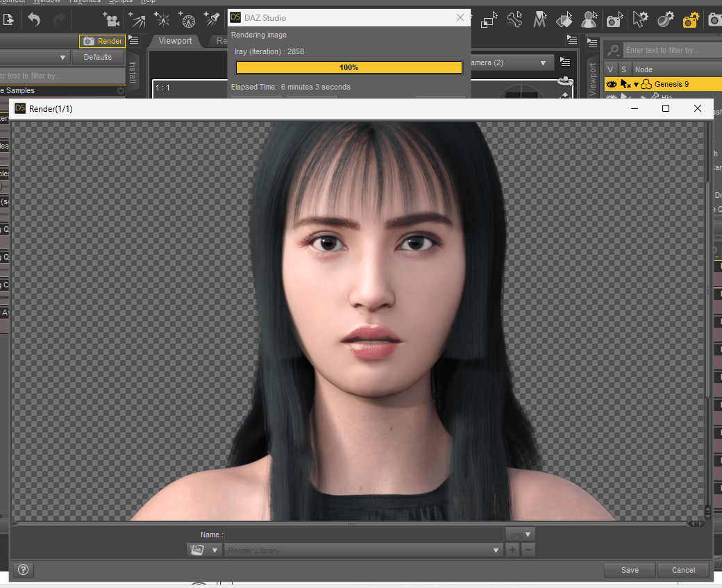This screenshot has height=588, width=722.
Task: Select the Joint Editor bone tool
Action: click(514, 20)
